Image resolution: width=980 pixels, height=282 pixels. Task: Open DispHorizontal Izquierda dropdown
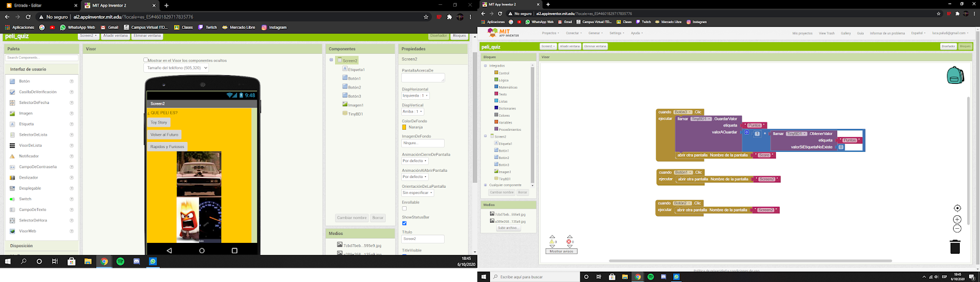[415, 95]
